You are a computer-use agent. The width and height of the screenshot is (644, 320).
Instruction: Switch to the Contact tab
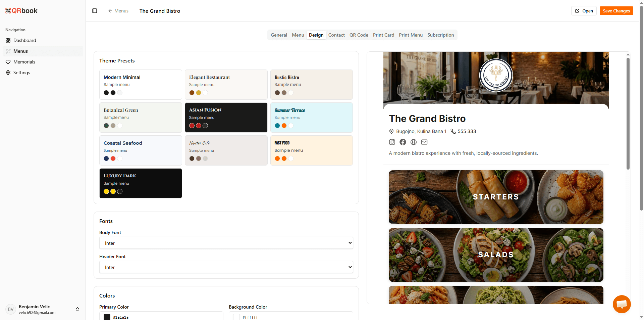coord(336,35)
